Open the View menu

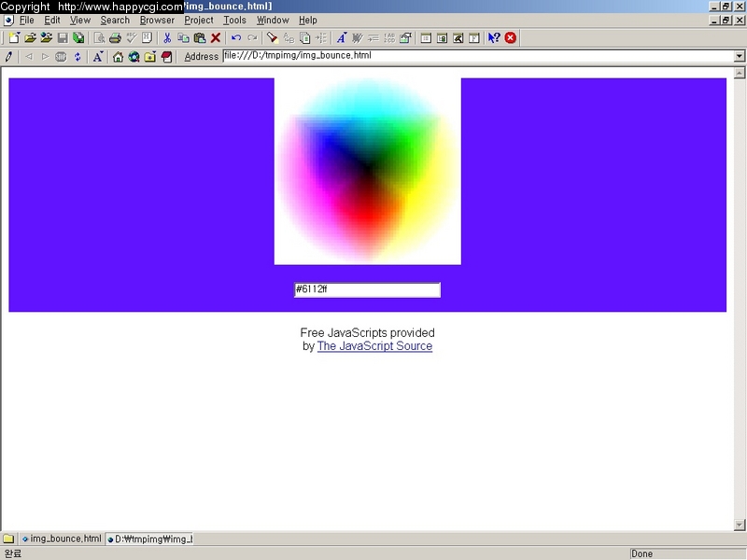point(80,20)
